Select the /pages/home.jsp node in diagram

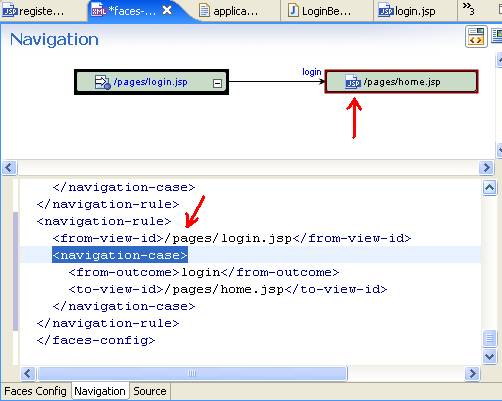(401, 81)
